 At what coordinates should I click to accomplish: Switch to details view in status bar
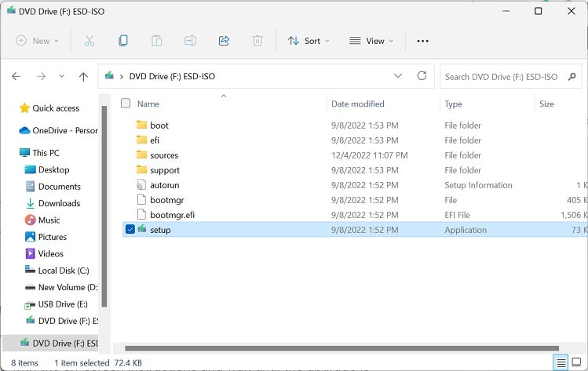click(x=561, y=362)
